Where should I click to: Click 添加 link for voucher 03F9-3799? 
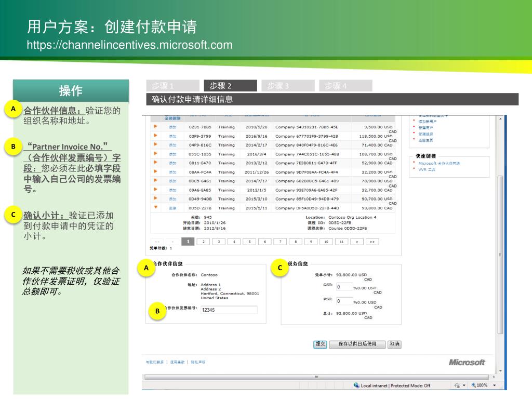click(172, 137)
